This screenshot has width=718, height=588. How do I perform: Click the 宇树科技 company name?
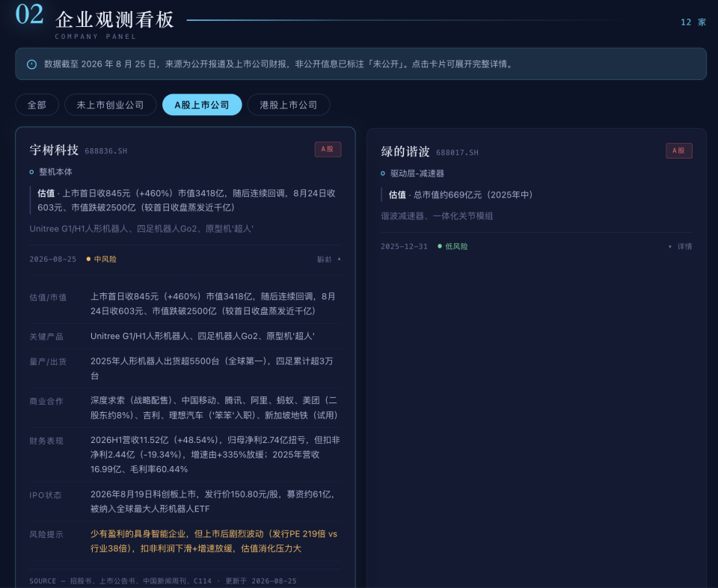pos(54,150)
